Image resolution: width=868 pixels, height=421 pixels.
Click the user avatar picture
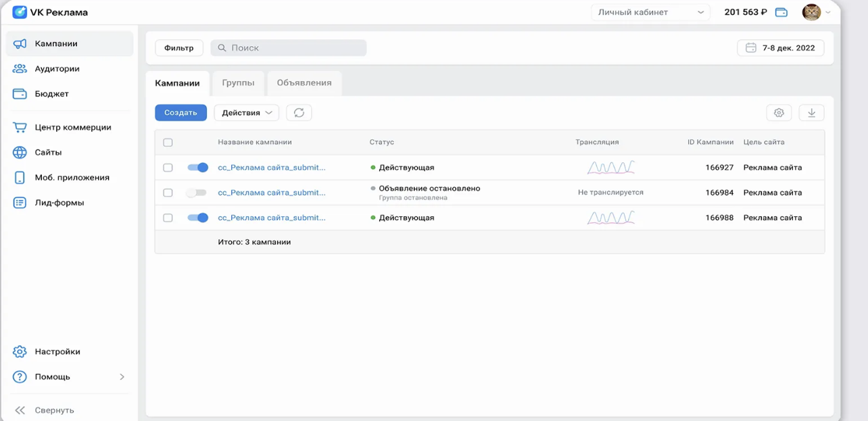pos(811,12)
